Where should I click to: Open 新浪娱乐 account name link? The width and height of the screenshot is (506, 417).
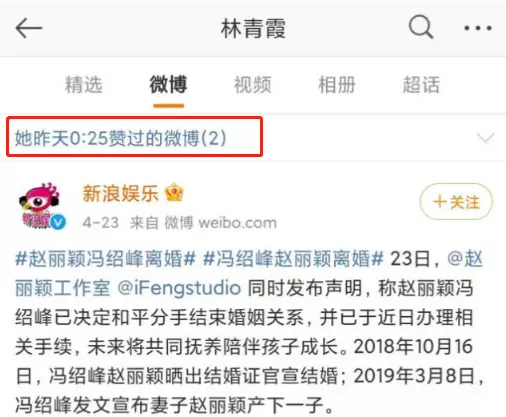[120, 193]
